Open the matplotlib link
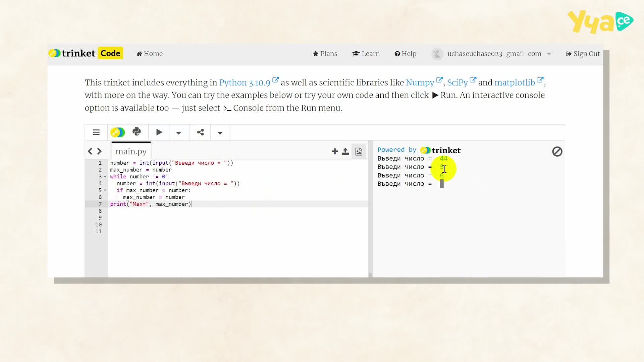 click(x=519, y=82)
